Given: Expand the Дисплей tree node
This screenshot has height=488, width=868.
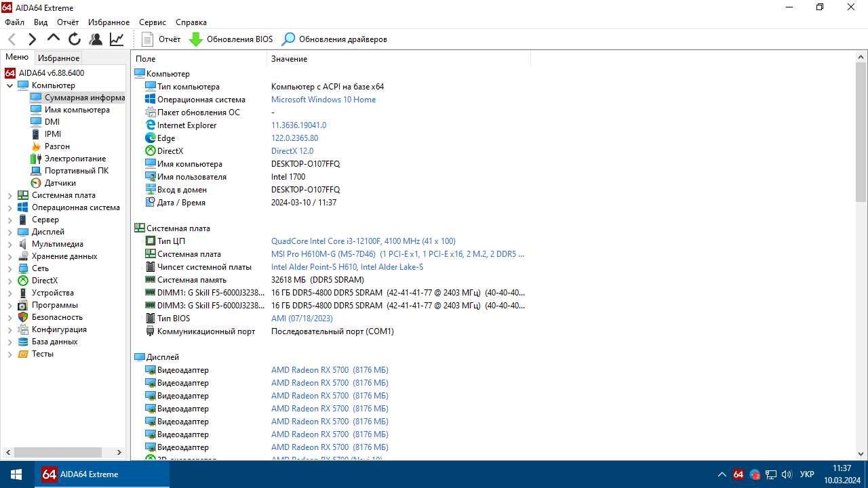Looking at the screenshot, I should coord(10,232).
